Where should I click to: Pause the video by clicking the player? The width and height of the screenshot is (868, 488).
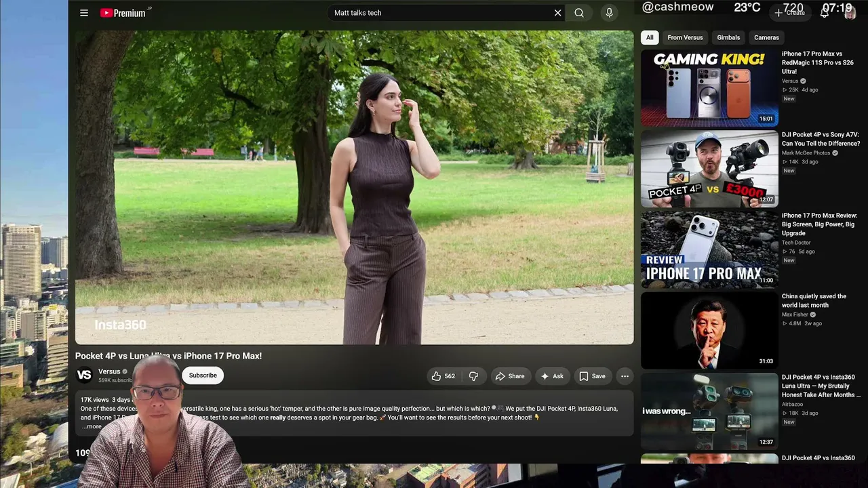pos(355,187)
